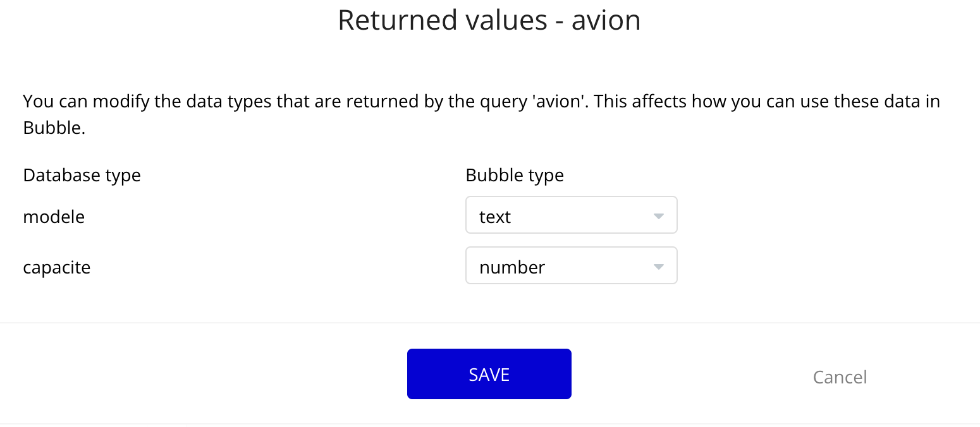This screenshot has width=980, height=427.
Task: Click the words 'Returned values' in the heading
Action: 442,20
